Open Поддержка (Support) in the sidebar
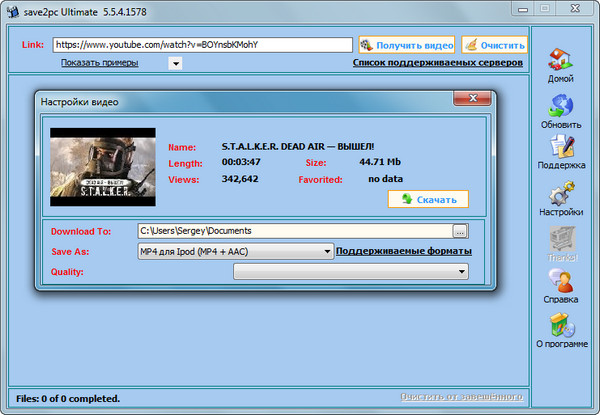 (560, 148)
